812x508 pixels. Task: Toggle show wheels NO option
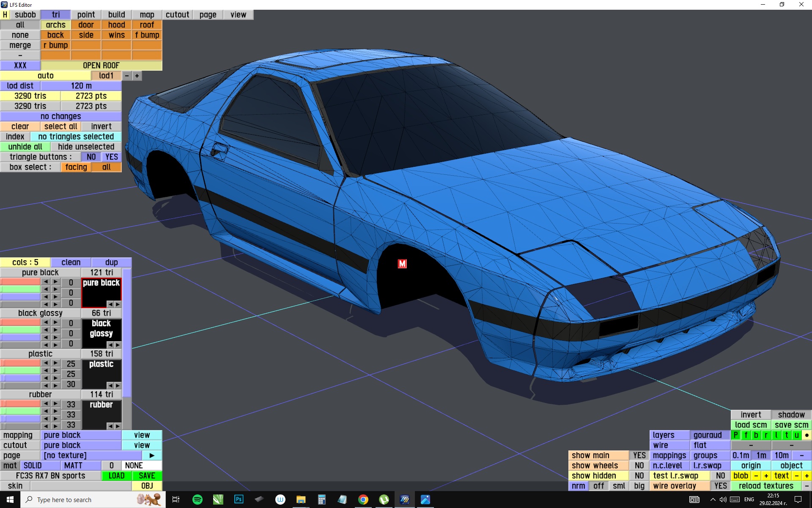point(639,466)
